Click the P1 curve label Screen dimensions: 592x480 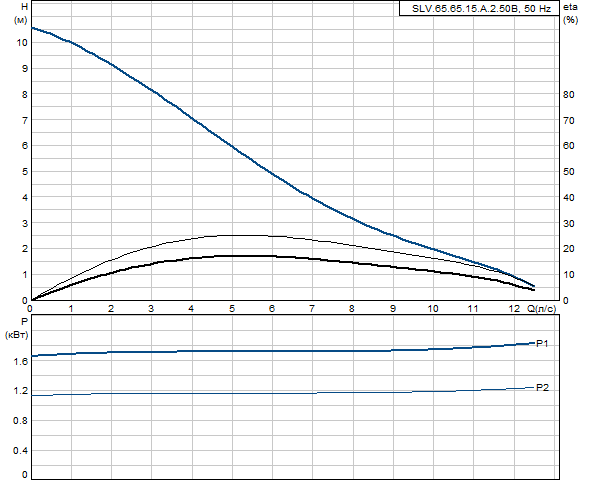542,343
